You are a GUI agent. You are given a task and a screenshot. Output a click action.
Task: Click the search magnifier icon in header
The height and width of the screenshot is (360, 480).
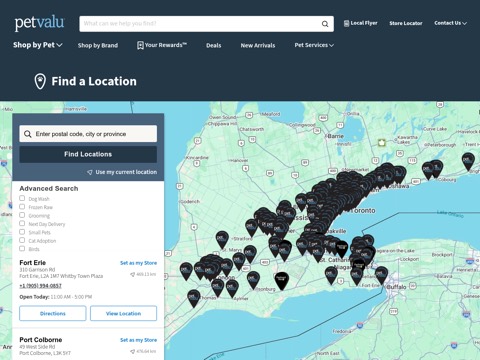coord(325,24)
